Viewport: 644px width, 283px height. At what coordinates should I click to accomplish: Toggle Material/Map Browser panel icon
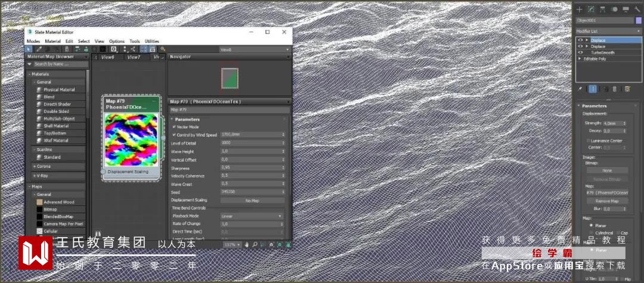[144, 49]
